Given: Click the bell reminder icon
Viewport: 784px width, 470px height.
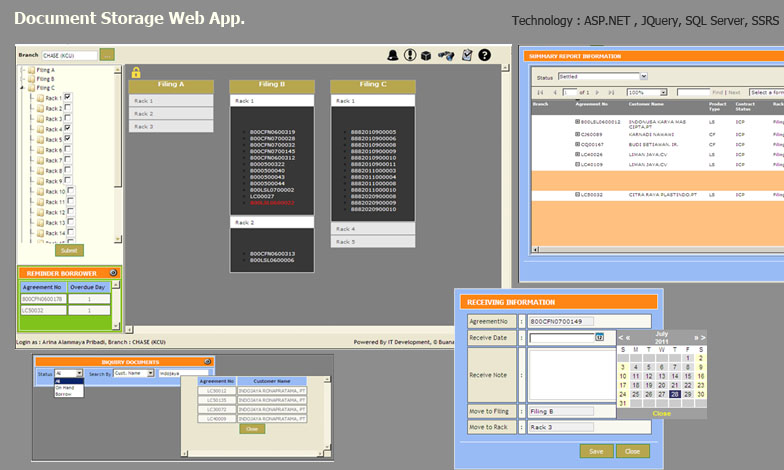Looking at the screenshot, I should [x=393, y=55].
